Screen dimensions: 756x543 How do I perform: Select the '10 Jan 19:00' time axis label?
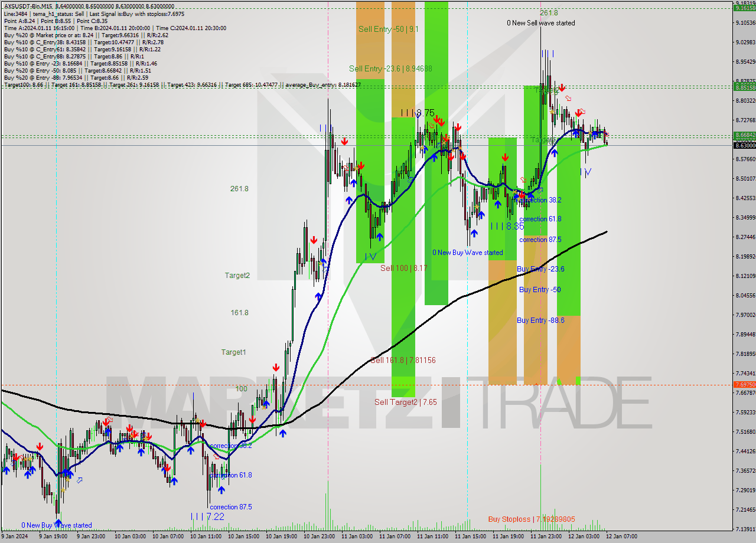pyautogui.click(x=281, y=537)
